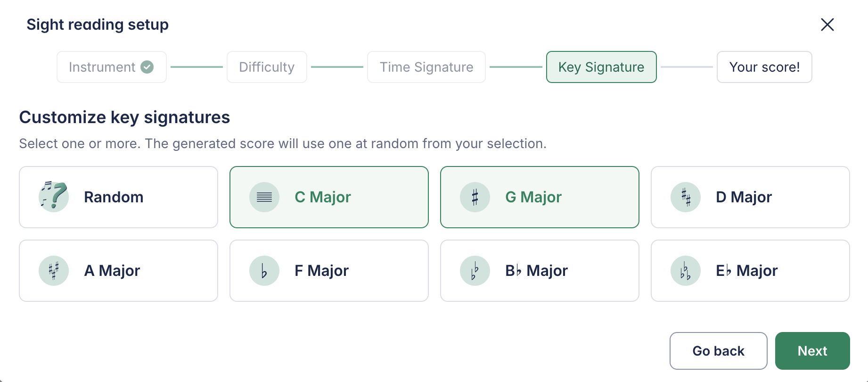Click the G Major single sharp icon
The image size is (868, 382).
pyautogui.click(x=475, y=197)
